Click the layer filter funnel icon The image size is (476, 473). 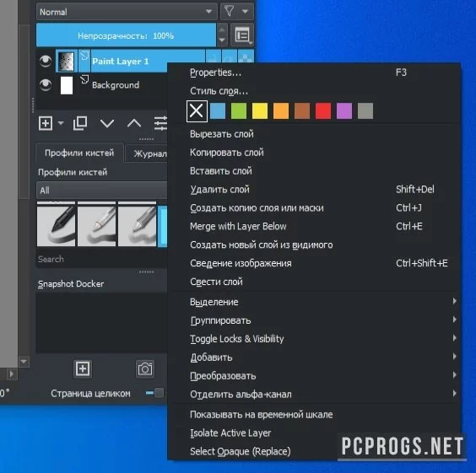coord(230,12)
